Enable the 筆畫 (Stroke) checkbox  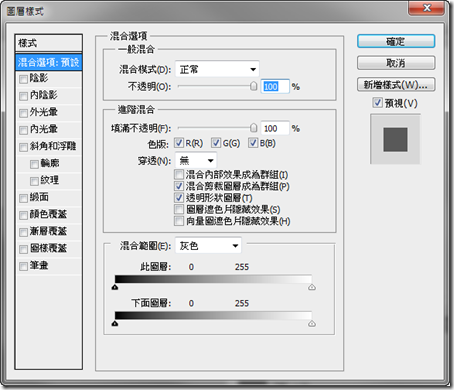tap(23, 266)
